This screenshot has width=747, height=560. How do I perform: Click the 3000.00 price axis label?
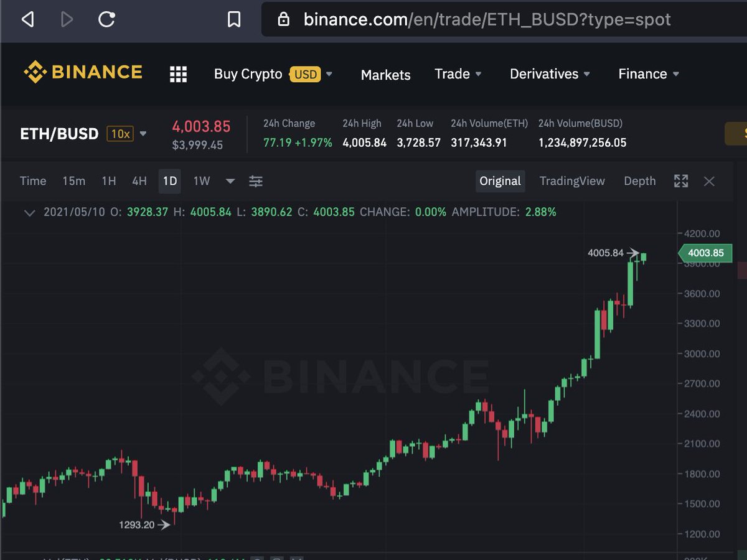(x=702, y=353)
